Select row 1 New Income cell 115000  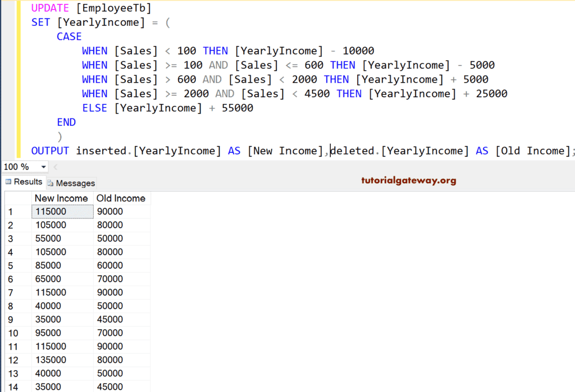click(x=62, y=212)
